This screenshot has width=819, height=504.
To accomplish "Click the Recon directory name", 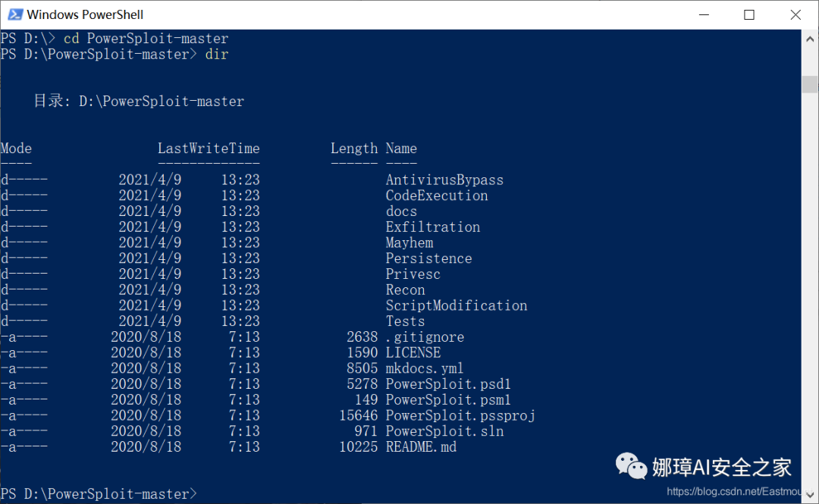I will coord(405,290).
